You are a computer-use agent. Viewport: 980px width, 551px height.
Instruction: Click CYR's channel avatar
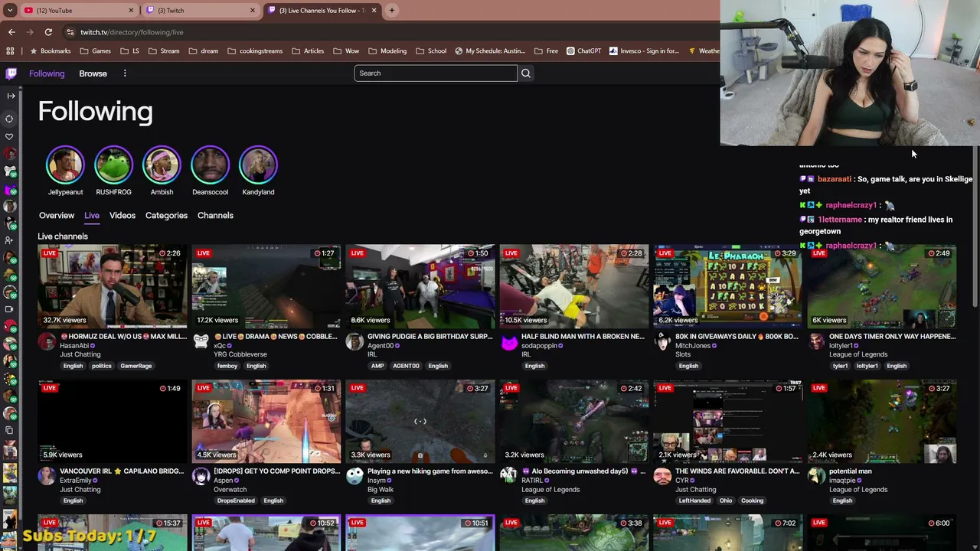coord(662,476)
